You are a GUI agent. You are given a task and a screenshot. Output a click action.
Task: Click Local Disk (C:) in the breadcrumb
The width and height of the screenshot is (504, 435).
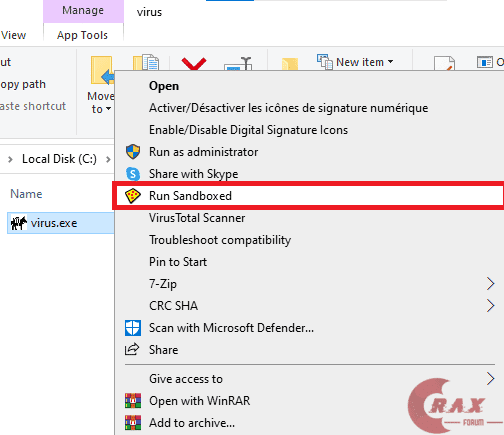point(59,159)
